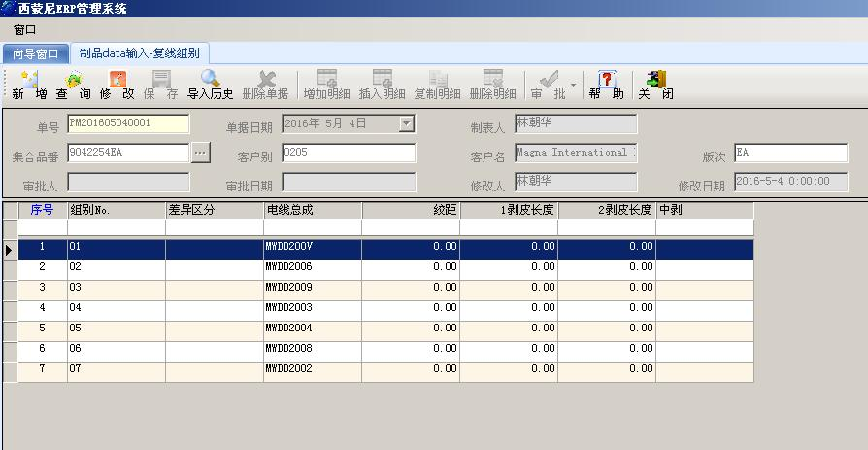
Task: Click the 新增 (New) toolbar icon
Action: click(x=29, y=80)
